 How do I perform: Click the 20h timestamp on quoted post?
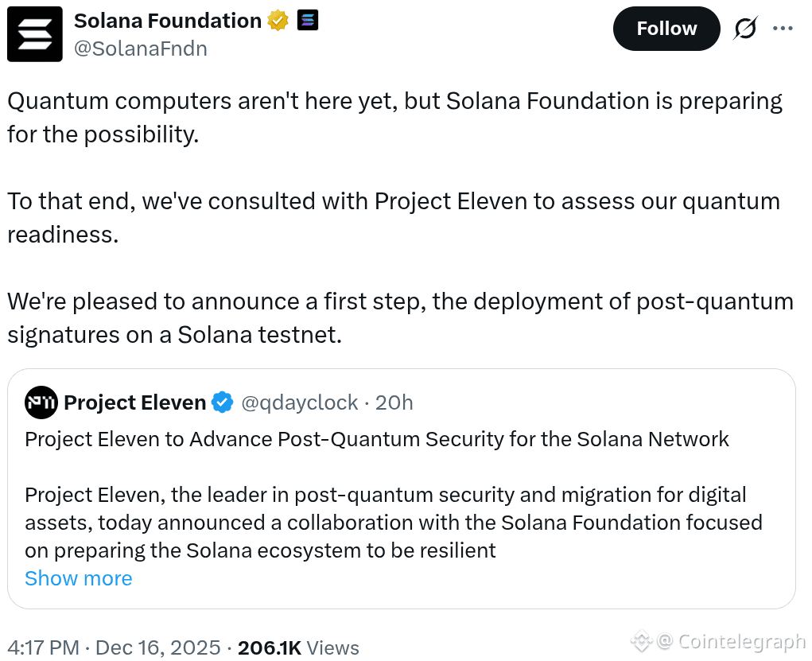[x=394, y=402]
